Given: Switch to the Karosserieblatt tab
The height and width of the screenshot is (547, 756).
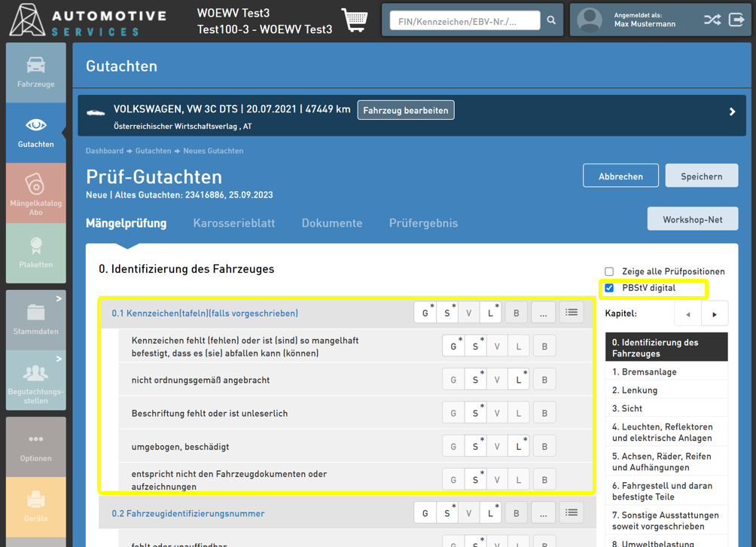Looking at the screenshot, I should (x=233, y=223).
